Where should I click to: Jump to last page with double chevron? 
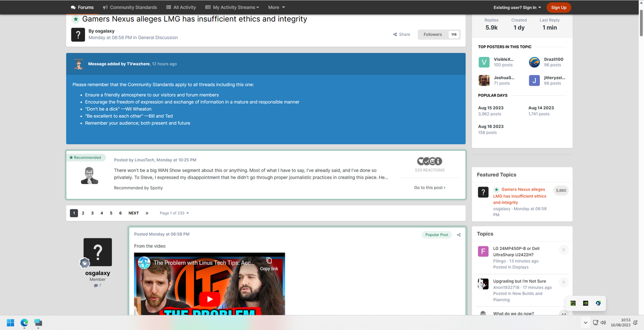(x=147, y=213)
